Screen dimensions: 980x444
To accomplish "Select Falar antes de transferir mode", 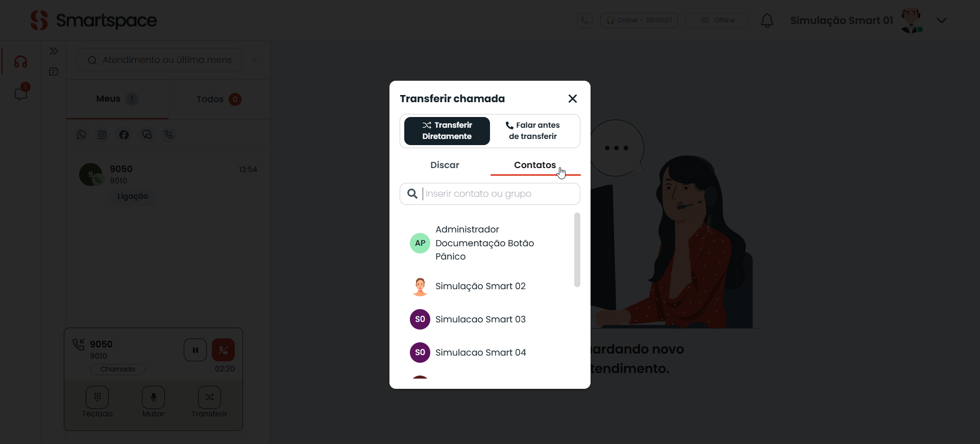I will point(533,131).
